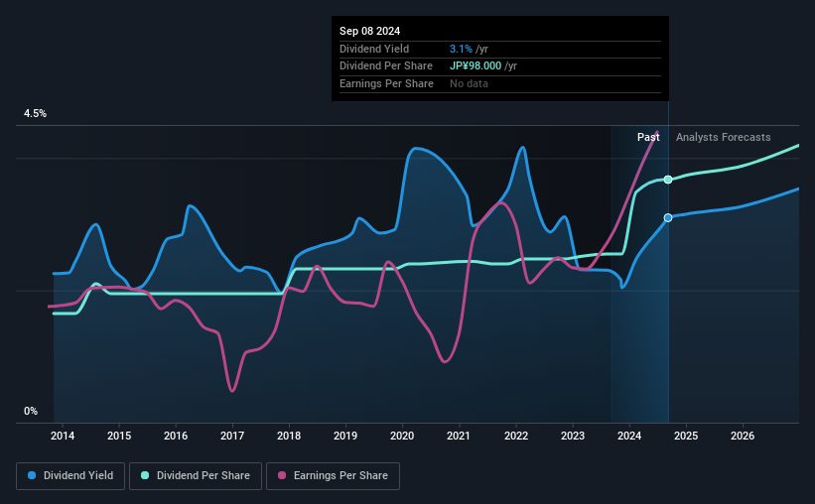The height and width of the screenshot is (504, 815).
Task: Click the 2017 x-axis label
Action: (232, 436)
